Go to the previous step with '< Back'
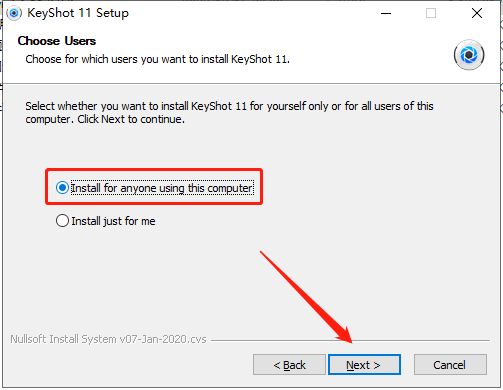This screenshot has width=503, height=390. click(289, 365)
